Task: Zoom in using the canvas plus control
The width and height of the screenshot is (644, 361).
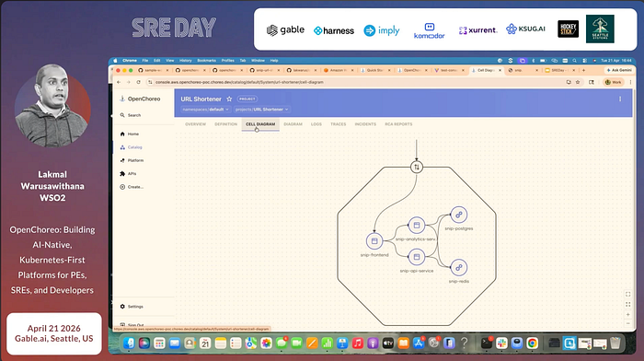Action: coord(627,315)
